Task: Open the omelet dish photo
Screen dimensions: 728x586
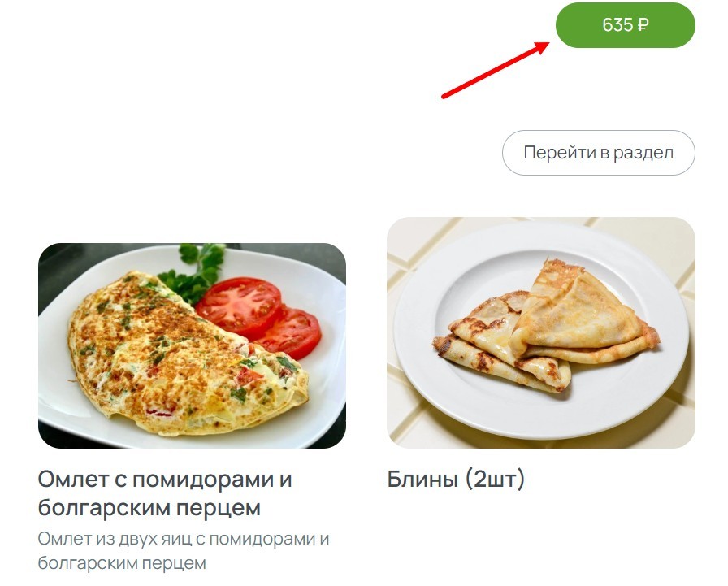Action: point(192,345)
